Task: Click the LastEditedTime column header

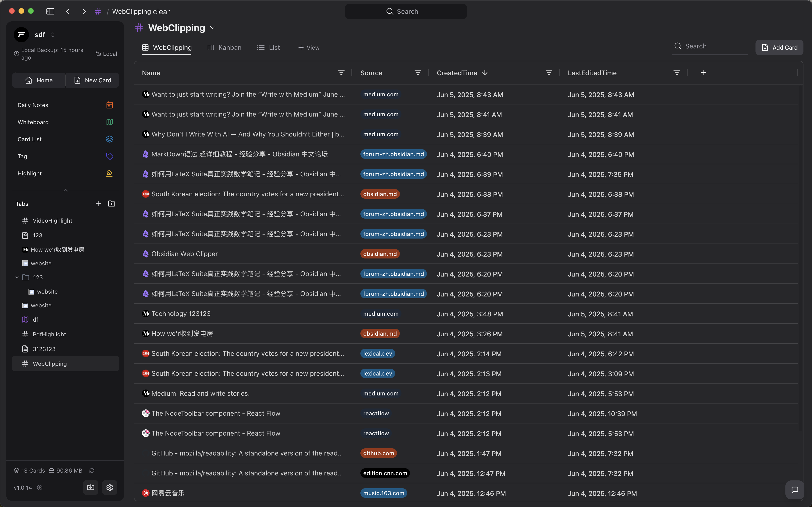Action: 592,73
